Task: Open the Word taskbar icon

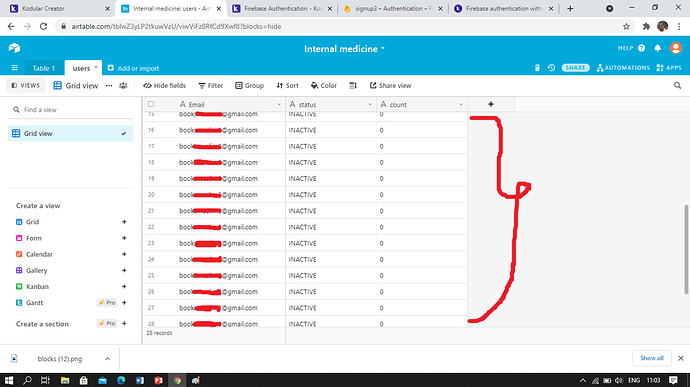Action: click(140, 380)
